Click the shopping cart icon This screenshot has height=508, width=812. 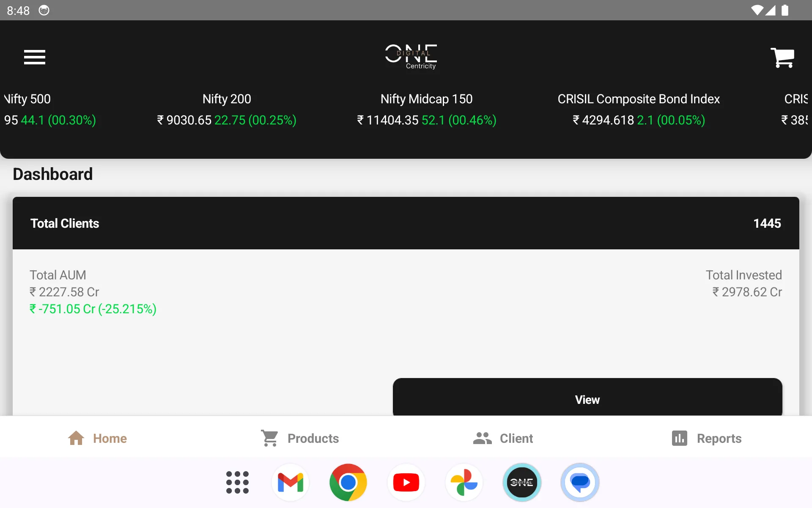point(783,57)
